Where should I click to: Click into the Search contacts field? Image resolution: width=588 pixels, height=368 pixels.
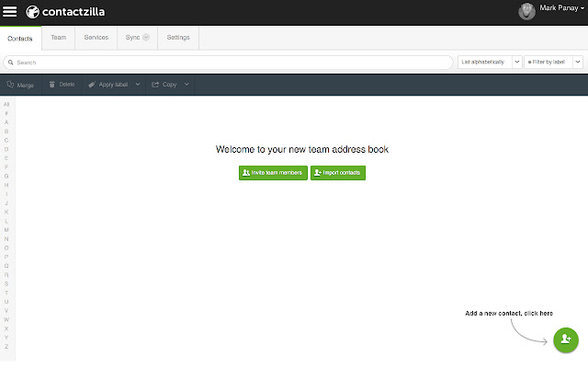tap(228, 63)
